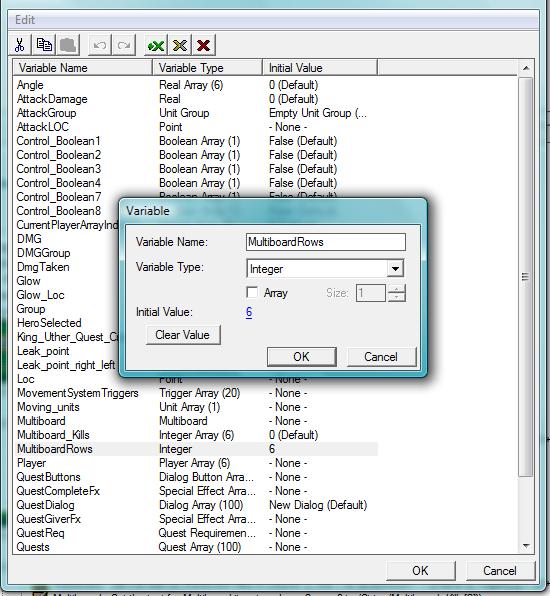This screenshot has width=550, height=596.
Task: Select the DMGGroup variable row
Action: pos(43,253)
